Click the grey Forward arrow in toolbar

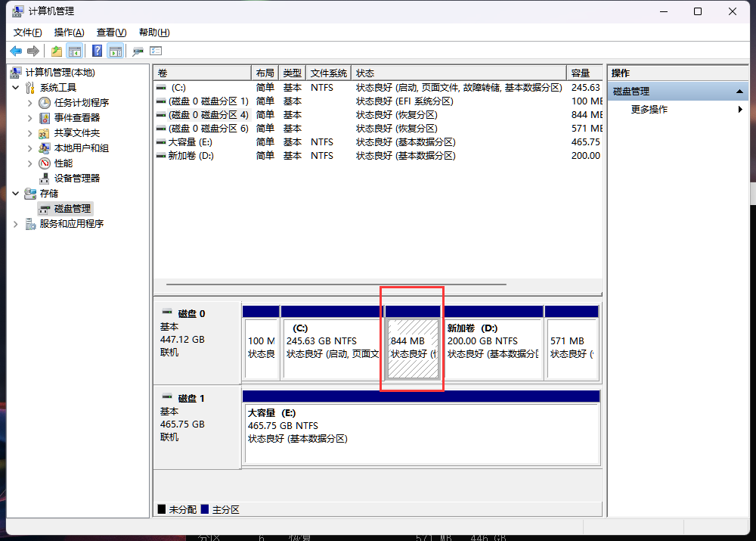click(33, 51)
